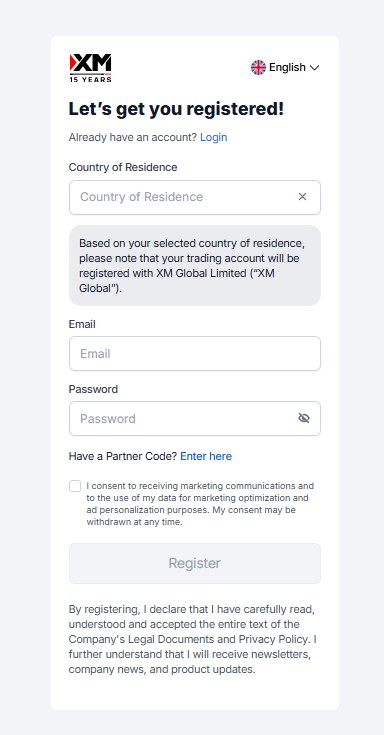Click the XM Global Limited notice box
Screen dimensions: 384x735
(x=195, y=266)
